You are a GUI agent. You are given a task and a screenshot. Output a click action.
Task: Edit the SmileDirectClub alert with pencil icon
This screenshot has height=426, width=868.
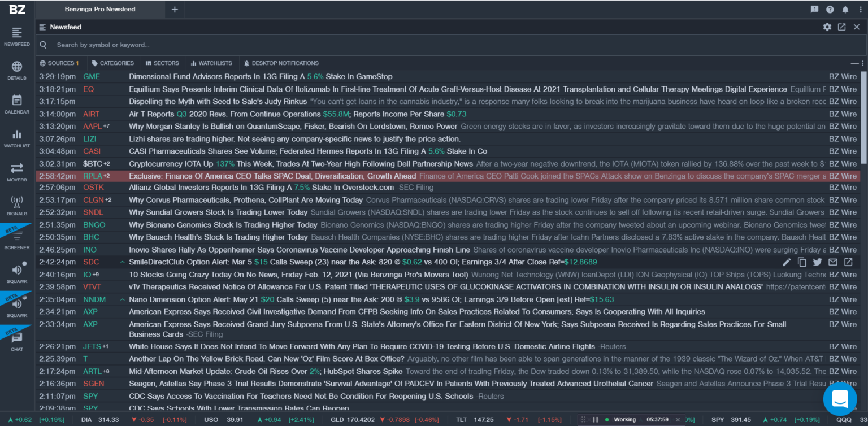tap(787, 262)
